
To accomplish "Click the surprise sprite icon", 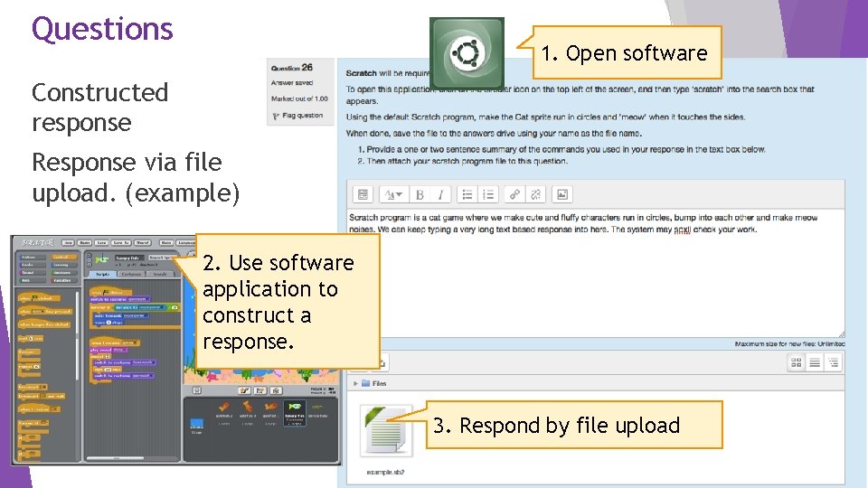I will pyautogui.click(x=277, y=390).
